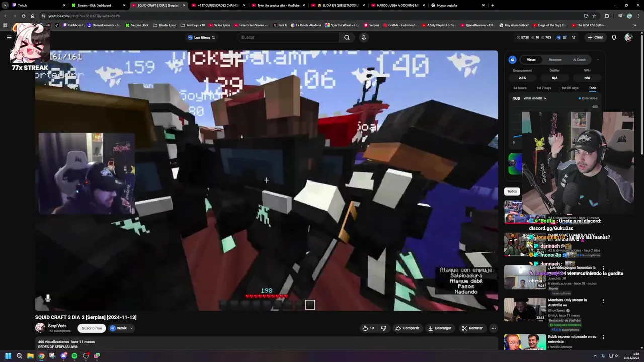
Task: Open Members Only stream in Australia thumbnail
Action: click(525, 309)
